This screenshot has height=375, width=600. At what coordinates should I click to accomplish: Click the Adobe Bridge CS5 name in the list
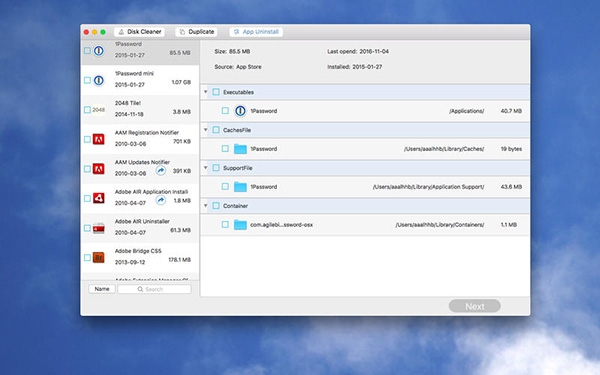(x=138, y=251)
